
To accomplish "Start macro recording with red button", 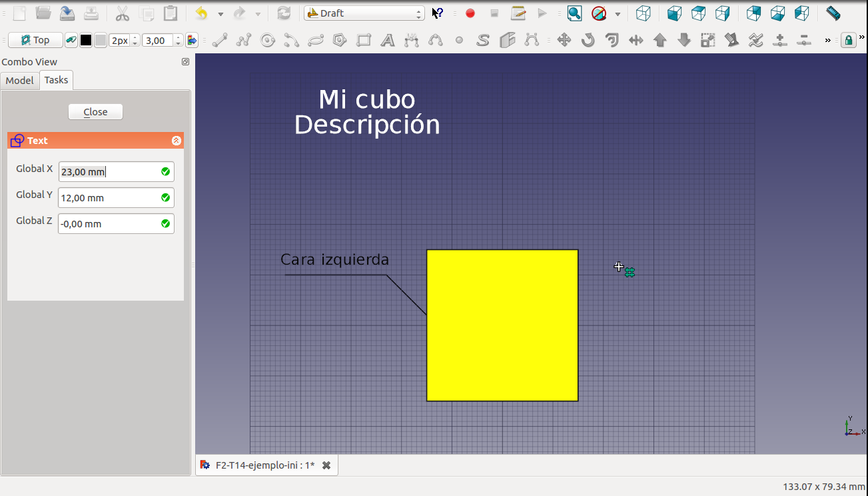I will coord(470,13).
